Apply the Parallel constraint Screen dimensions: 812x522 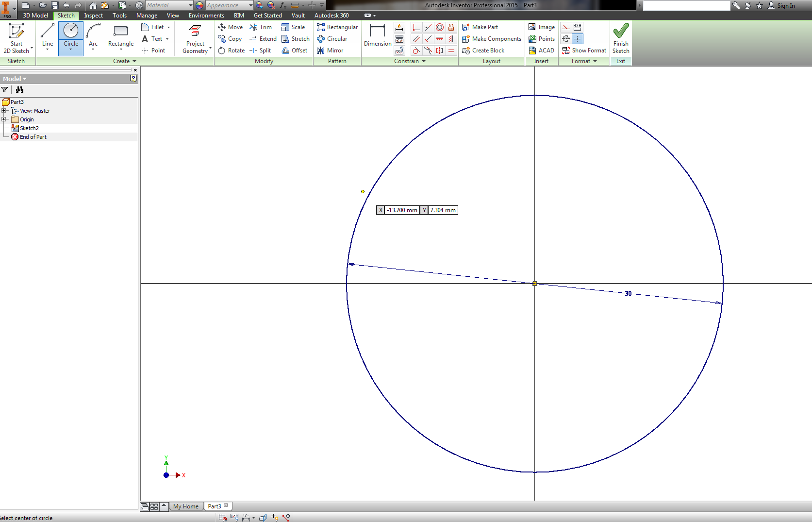(416, 39)
